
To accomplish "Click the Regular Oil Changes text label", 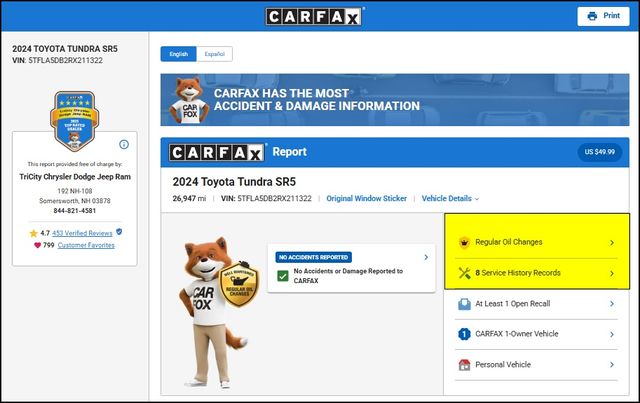I will (509, 242).
